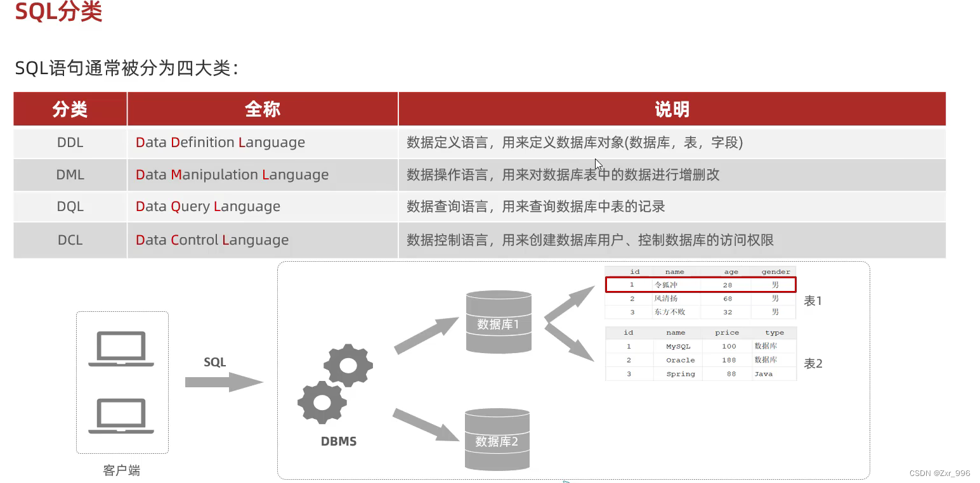Click the DDL classification row
Viewport: 980px width, 483px height.
[69, 142]
